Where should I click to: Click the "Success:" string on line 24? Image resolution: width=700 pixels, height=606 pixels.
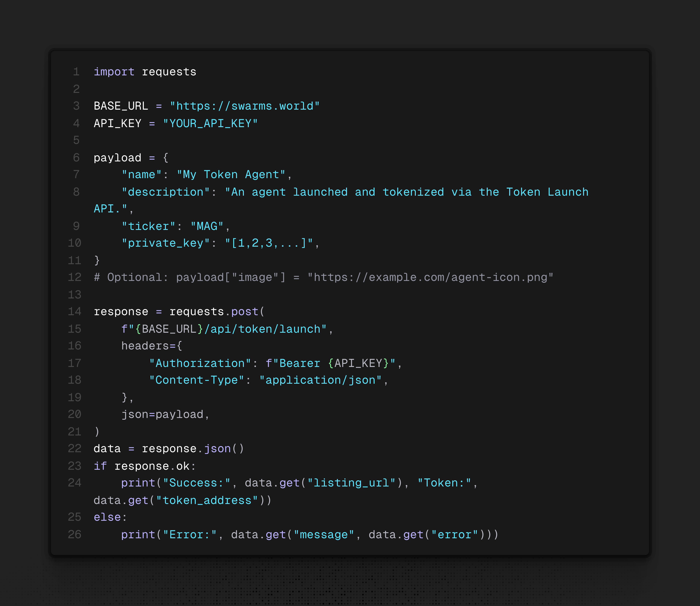[196, 483]
